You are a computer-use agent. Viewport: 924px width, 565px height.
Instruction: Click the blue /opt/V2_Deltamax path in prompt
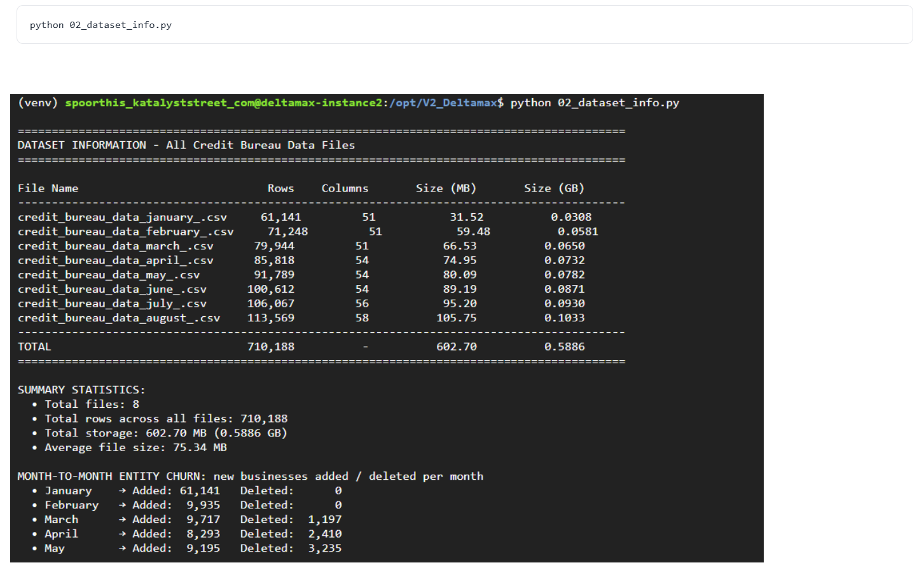point(443,102)
